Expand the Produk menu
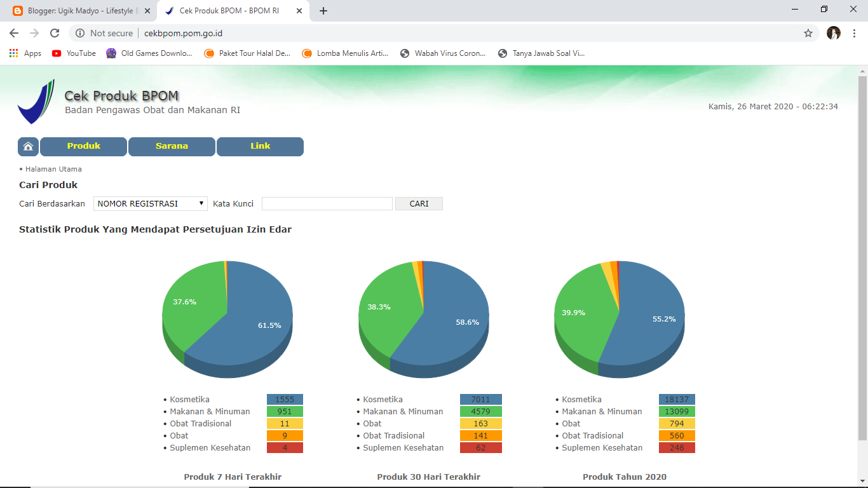 (83, 146)
